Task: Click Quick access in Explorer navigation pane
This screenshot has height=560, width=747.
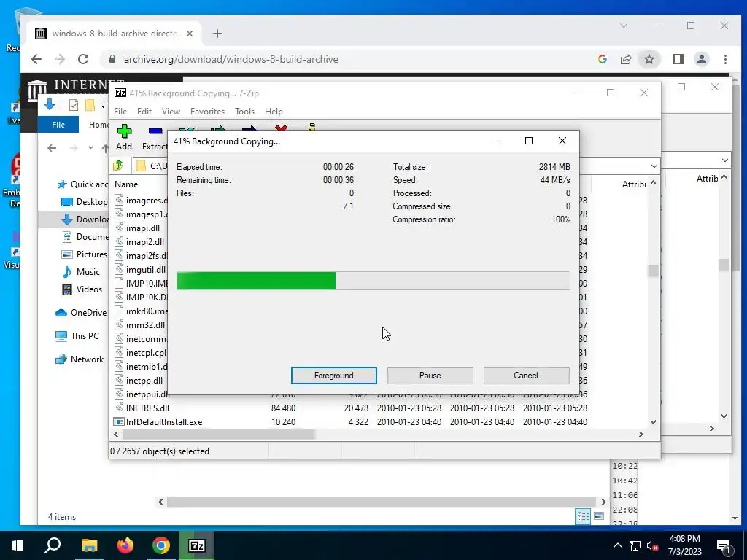Action: pyautogui.click(x=82, y=184)
